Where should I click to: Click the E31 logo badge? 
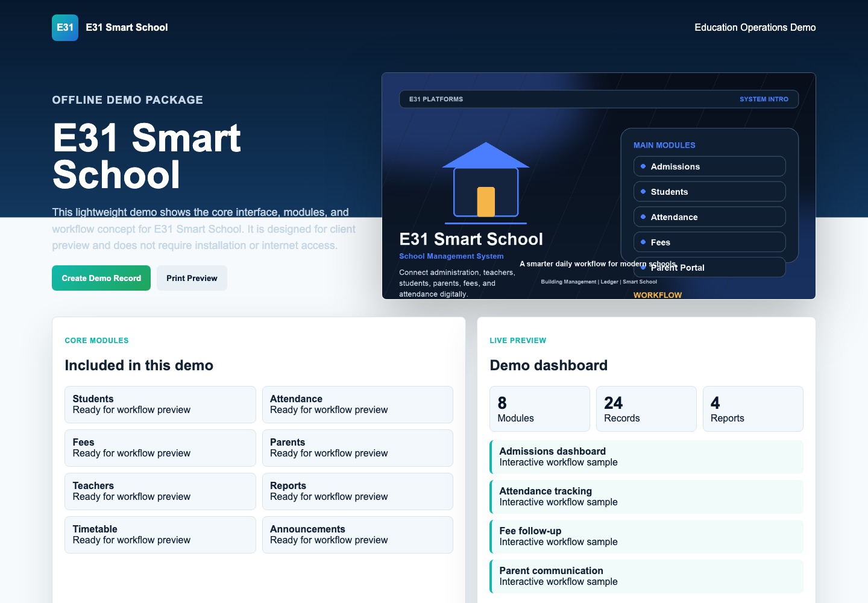coord(65,28)
